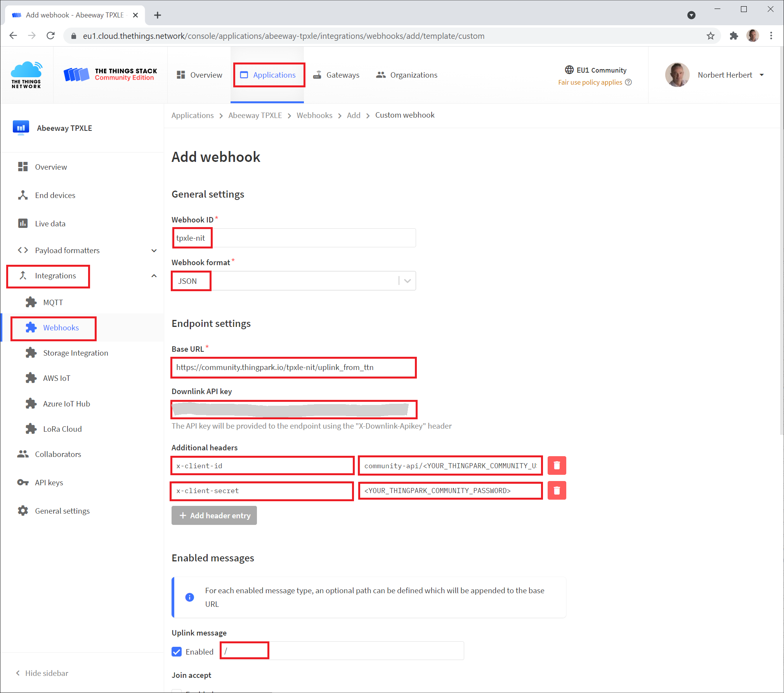784x693 pixels.
Task: Edit the THINGPARK_COMMUNITY_PASSWORD value field
Action: (x=450, y=491)
